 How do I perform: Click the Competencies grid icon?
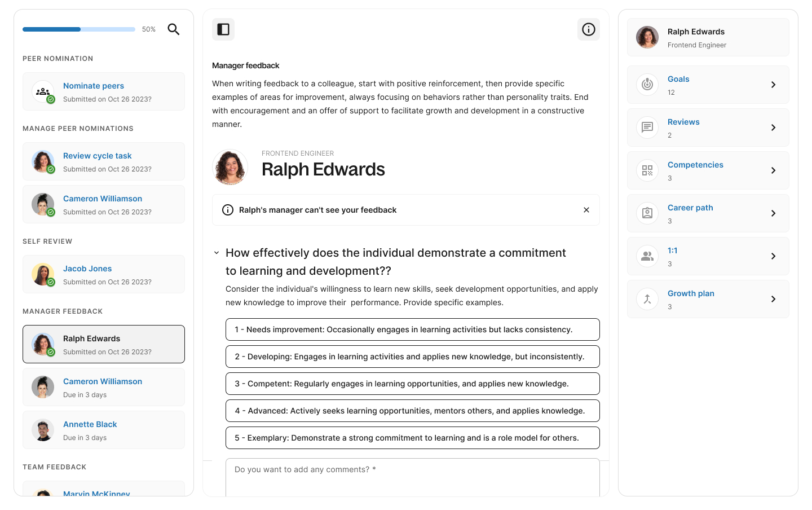pos(647,170)
